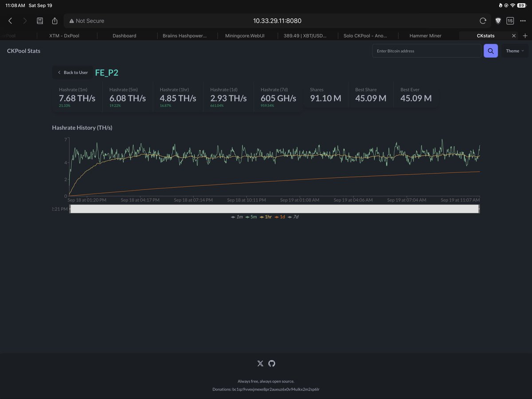
Task: Switch to the XTM - DxPool tab
Action: [x=64, y=35]
